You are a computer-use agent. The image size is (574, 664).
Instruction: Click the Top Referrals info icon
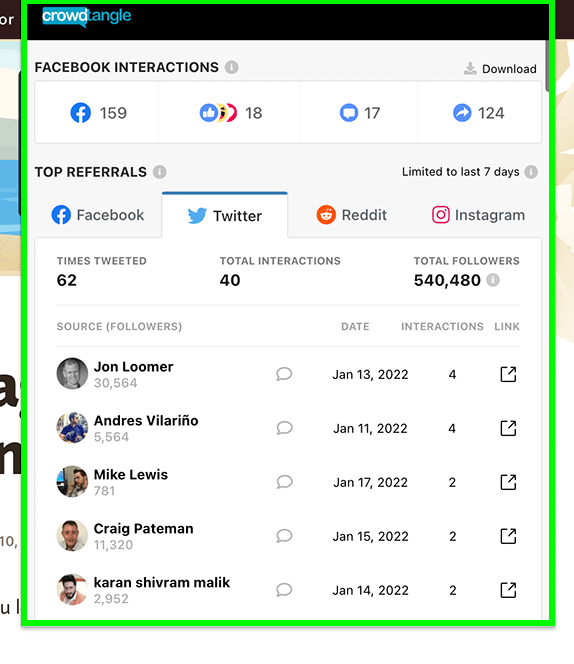pyautogui.click(x=159, y=172)
